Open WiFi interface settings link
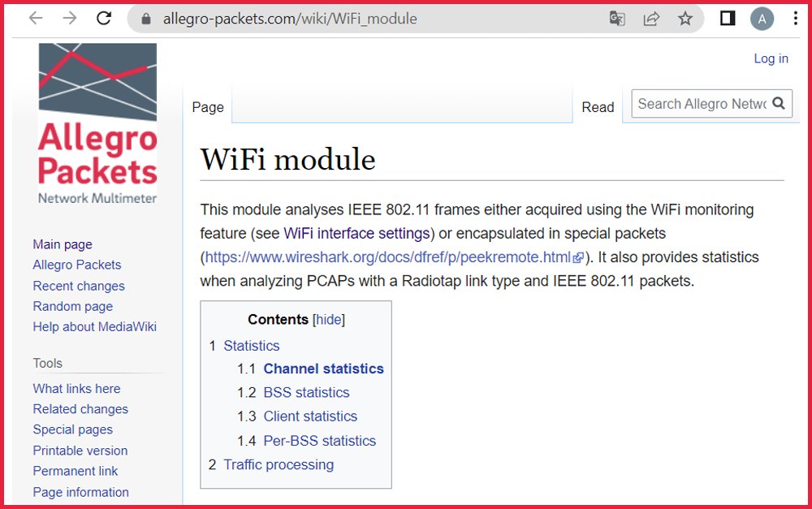812x509 pixels. coord(356,234)
